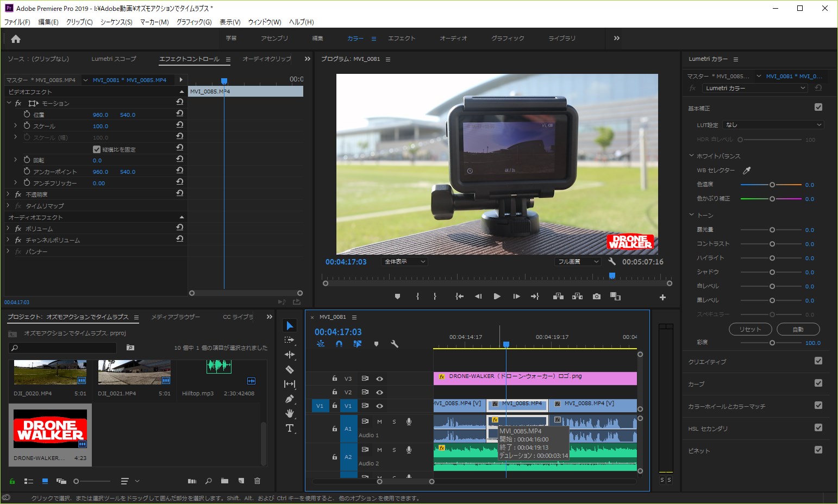838x504 pixels.
Task: Expand the 不透明度 effect
Action: pos(8,194)
